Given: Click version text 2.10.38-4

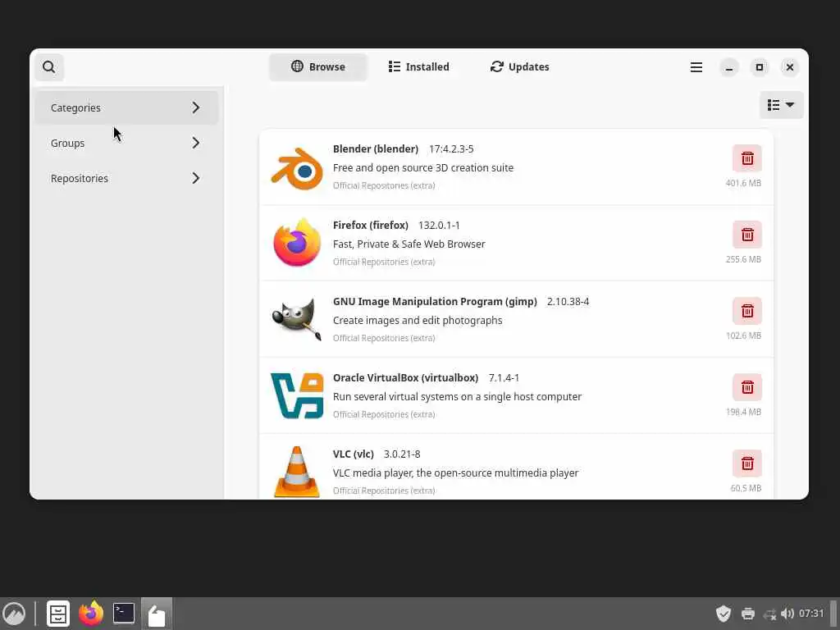Looking at the screenshot, I should pyautogui.click(x=568, y=302).
